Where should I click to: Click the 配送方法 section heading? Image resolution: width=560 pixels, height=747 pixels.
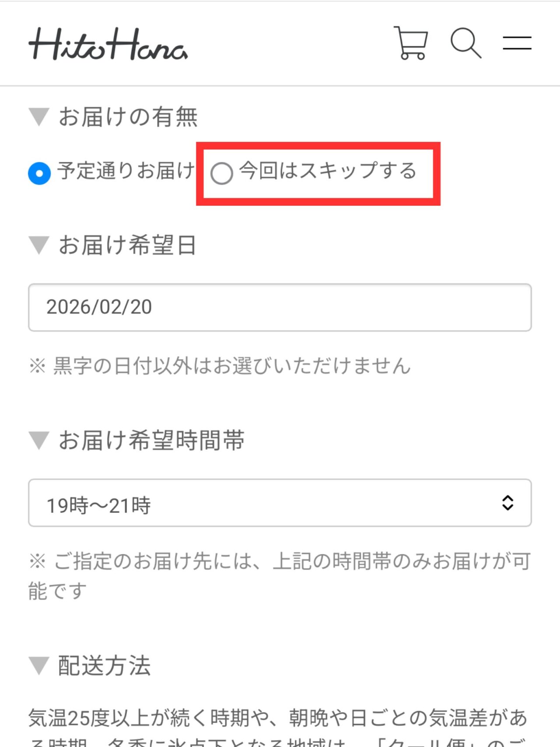click(104, 666)
